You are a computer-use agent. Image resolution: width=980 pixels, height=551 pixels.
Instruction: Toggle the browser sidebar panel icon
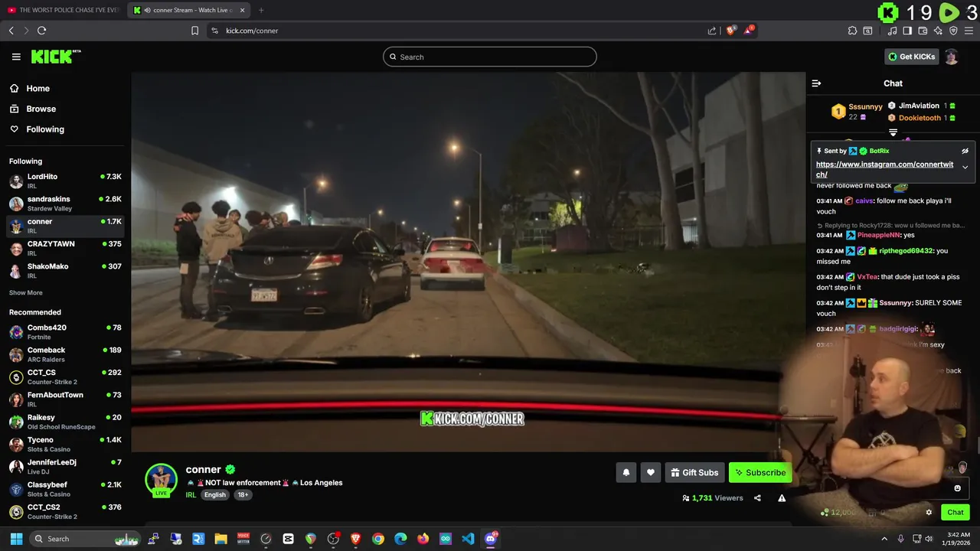(907, 31)
